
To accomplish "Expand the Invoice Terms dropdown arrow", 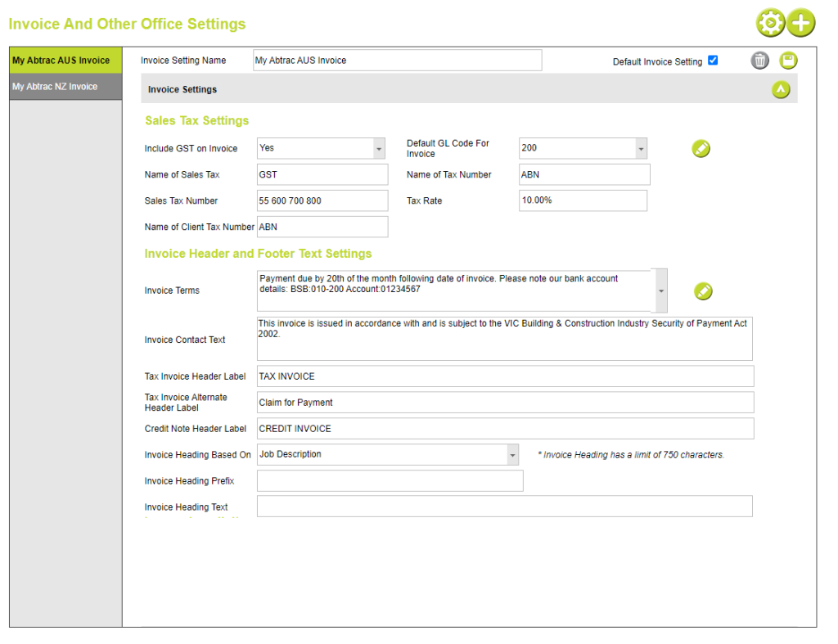I will (660, 290).
